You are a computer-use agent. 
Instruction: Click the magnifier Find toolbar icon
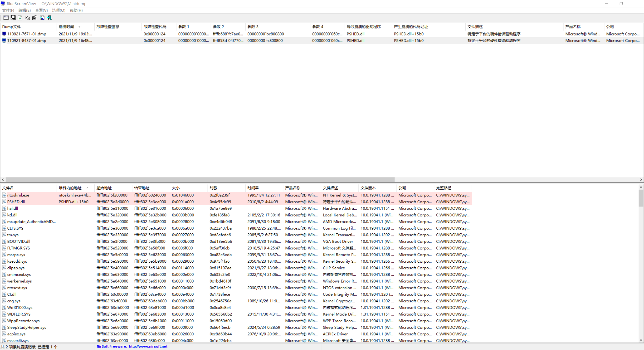[x=42, y=18]
